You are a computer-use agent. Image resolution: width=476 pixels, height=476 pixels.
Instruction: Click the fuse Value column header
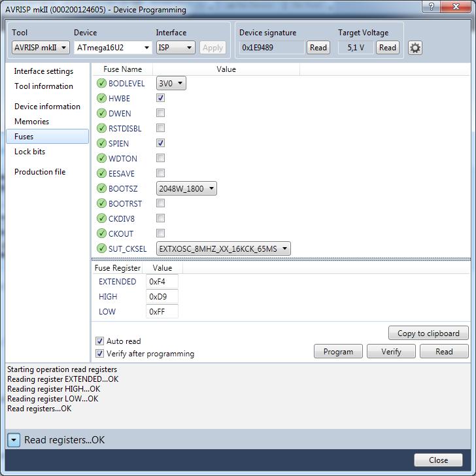226,69
